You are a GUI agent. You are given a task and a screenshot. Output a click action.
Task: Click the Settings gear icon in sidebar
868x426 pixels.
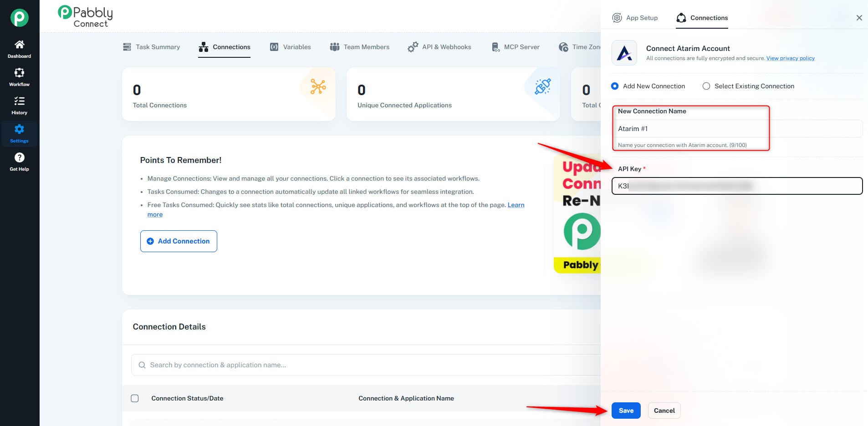point(19,129)
